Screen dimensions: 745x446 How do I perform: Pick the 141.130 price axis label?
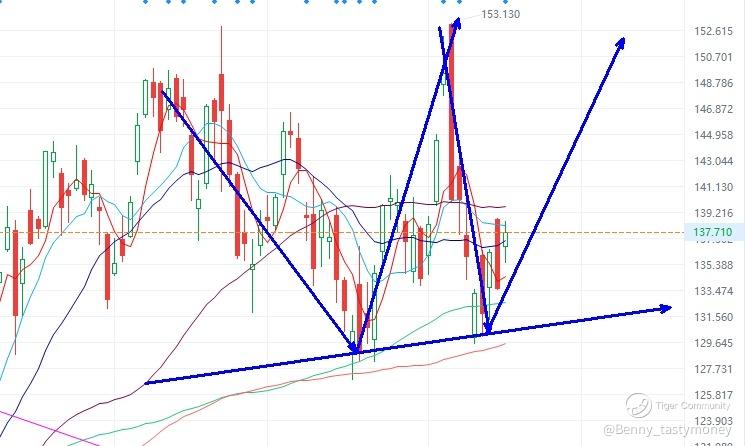[713, 187]
